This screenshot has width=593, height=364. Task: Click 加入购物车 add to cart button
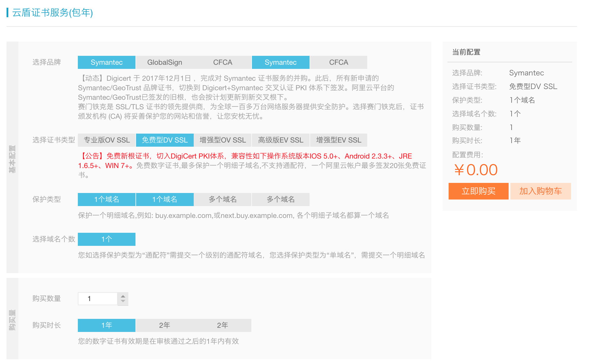540,191
